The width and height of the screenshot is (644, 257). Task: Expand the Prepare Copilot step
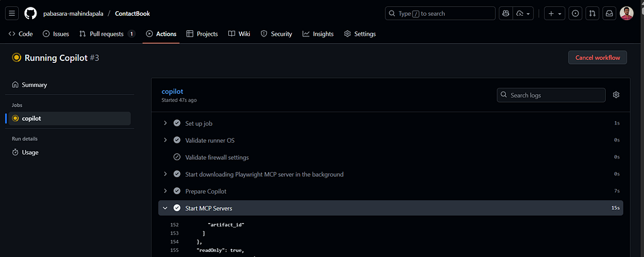(x=165, y=191)
